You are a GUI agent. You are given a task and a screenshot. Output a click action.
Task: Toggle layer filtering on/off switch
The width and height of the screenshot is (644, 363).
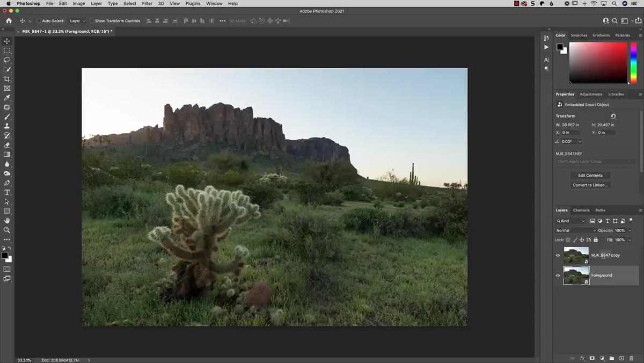631,220
